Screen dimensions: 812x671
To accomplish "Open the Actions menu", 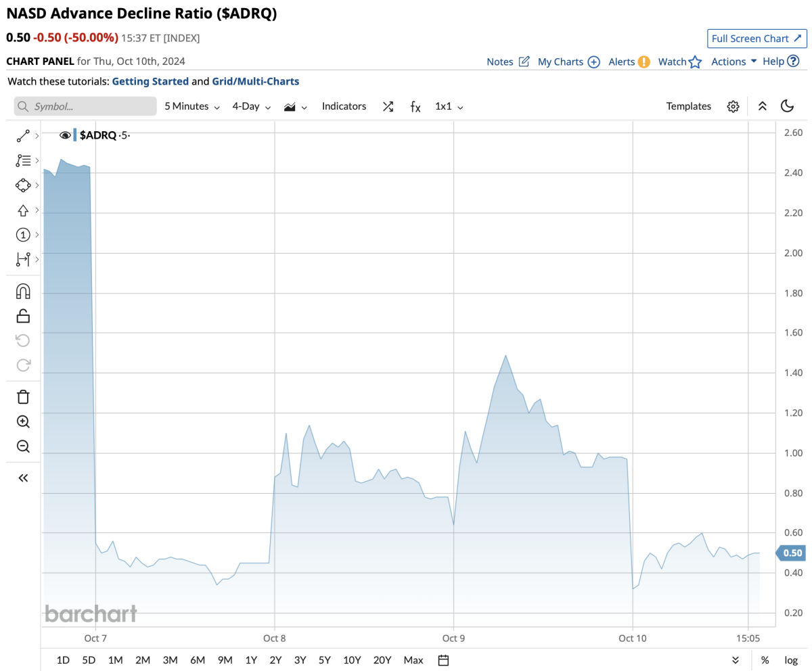I will [x=734, y=62].
